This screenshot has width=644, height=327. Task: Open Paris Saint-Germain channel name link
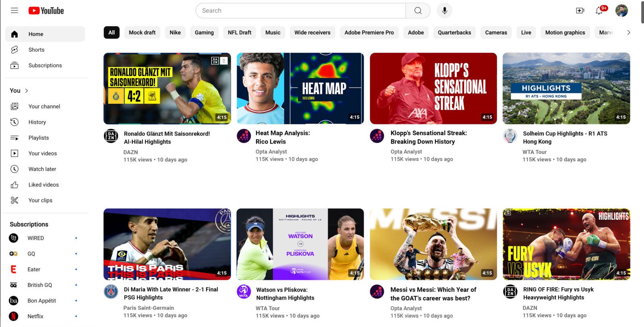[x=149, y=308]
